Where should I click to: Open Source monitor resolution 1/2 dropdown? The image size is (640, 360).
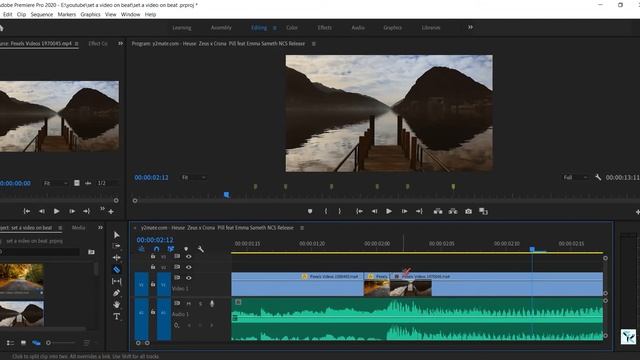108,183
